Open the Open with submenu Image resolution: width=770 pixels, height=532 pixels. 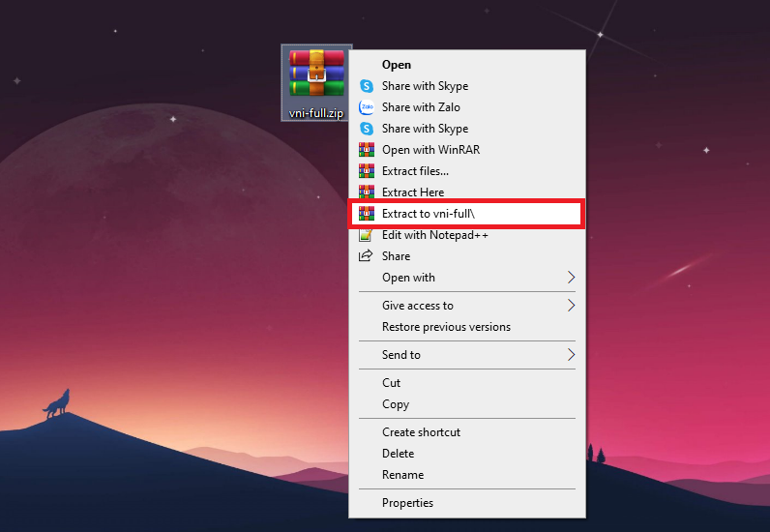point(466,278)
